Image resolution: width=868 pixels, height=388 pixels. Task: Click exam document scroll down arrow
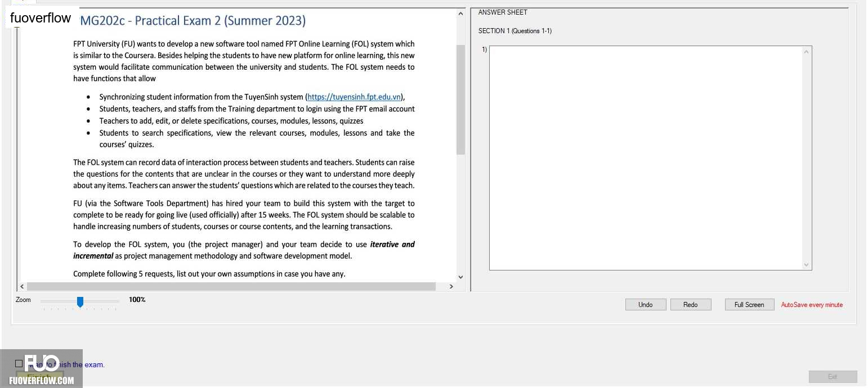461,277
